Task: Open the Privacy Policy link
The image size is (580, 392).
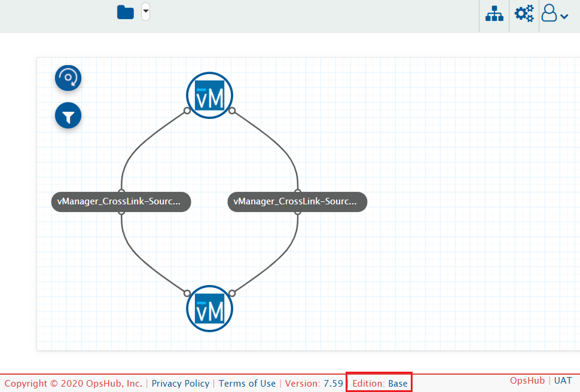Action: click(x=181, y=384)
